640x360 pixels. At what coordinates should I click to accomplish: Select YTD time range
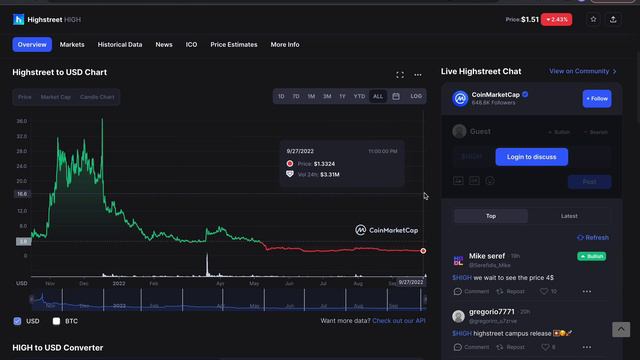359,96
